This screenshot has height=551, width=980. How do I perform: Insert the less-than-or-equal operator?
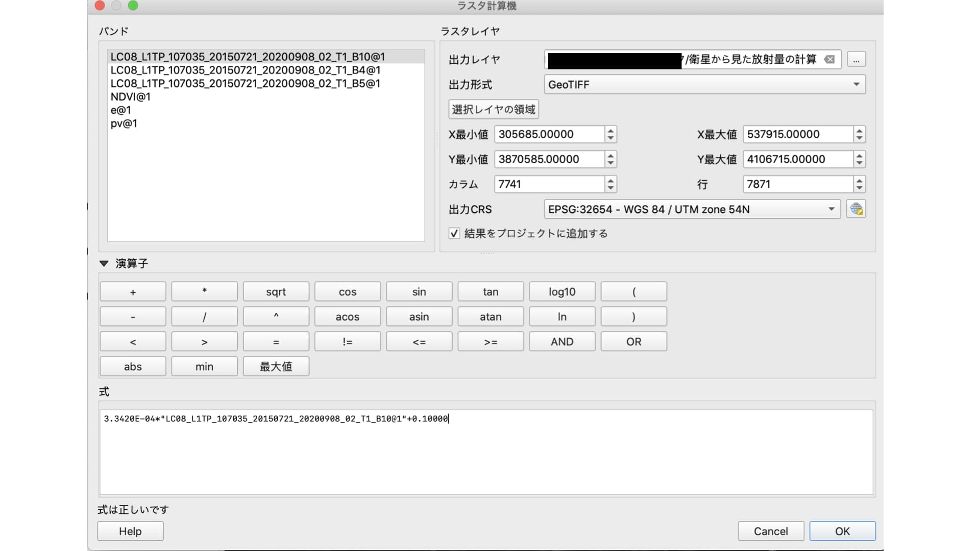419,342
